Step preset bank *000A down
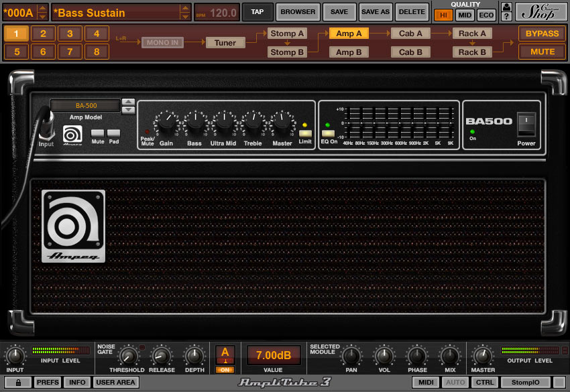 tap(42, 17)
